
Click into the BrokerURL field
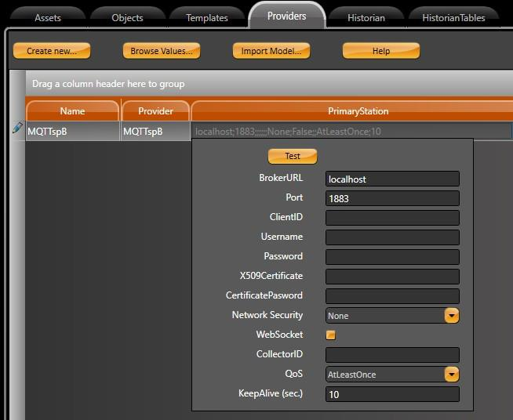click(392, 179)
